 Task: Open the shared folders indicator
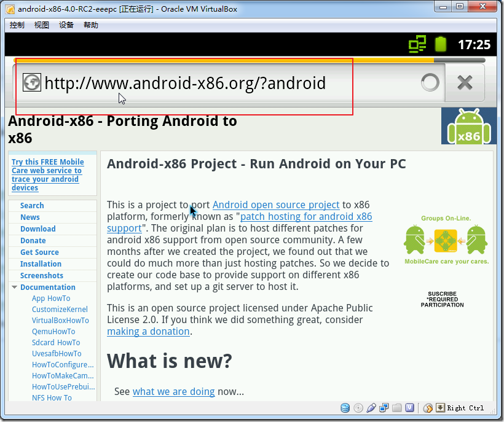point(396,408)
